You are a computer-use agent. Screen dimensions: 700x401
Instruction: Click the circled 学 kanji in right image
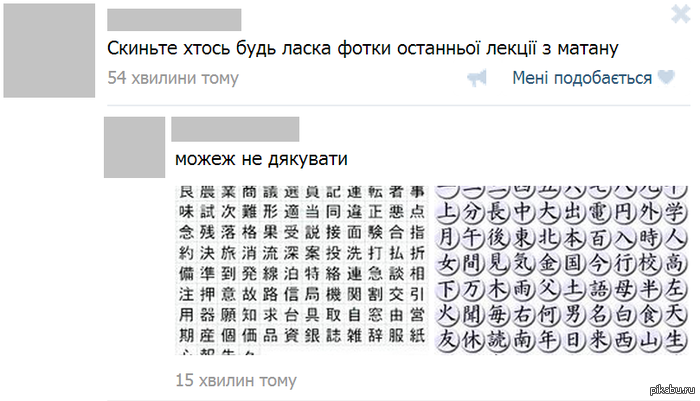coord(675,212)
